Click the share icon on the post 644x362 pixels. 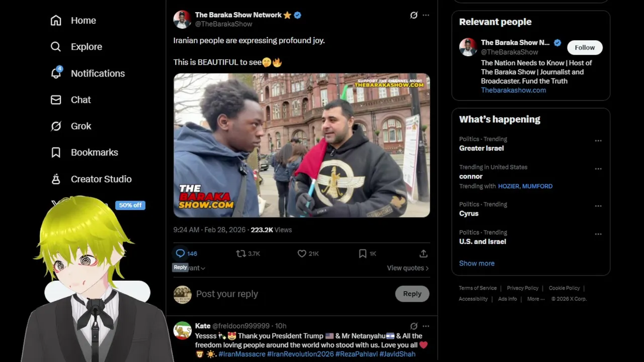tap(424, 253)
